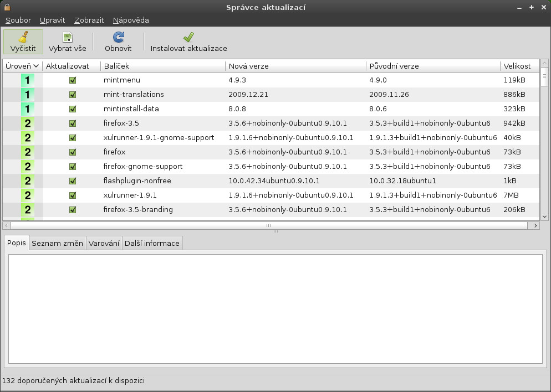
Task: Toggle firefox-gnome-support update checkbox
Action: coord(73,167)
